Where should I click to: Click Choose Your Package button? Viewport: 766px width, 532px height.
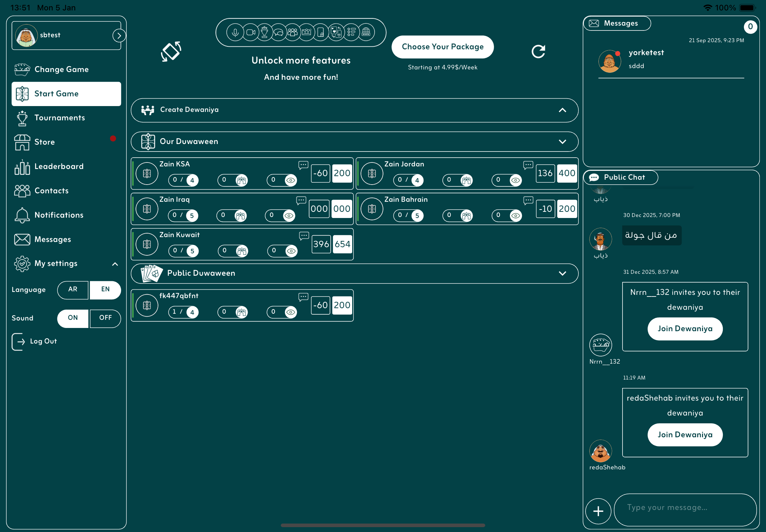coord(442,47)
